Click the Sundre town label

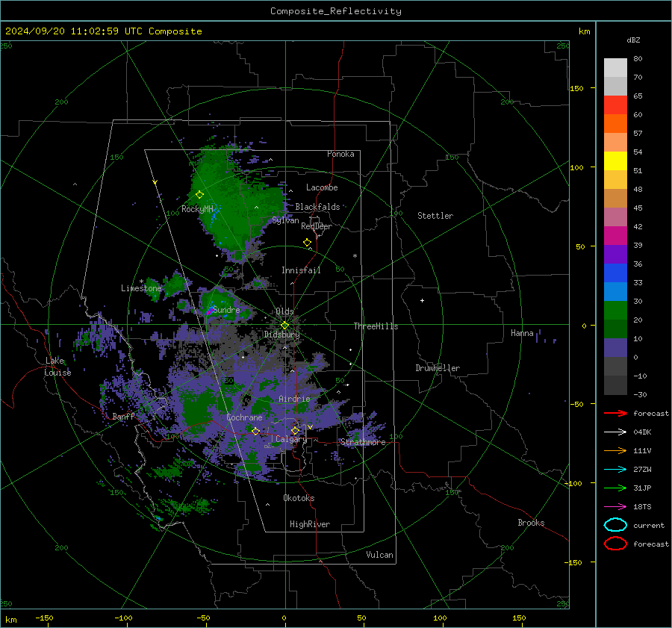click(226, 309)
